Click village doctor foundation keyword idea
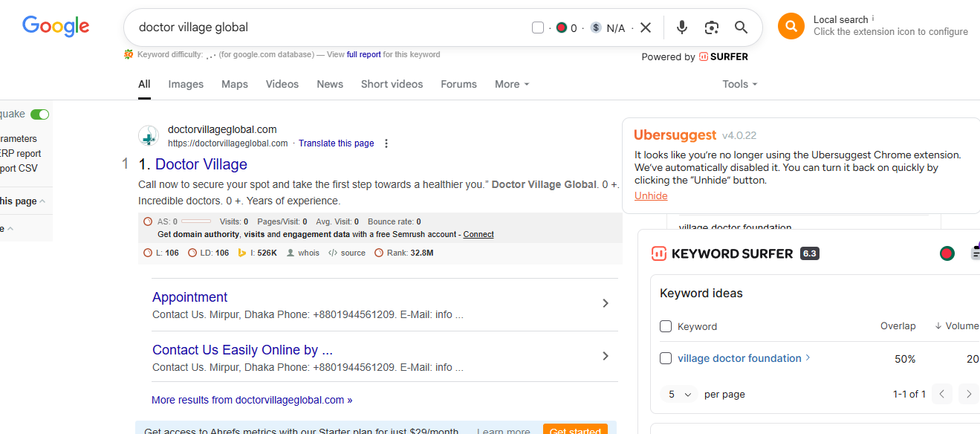 pos(739,358)
